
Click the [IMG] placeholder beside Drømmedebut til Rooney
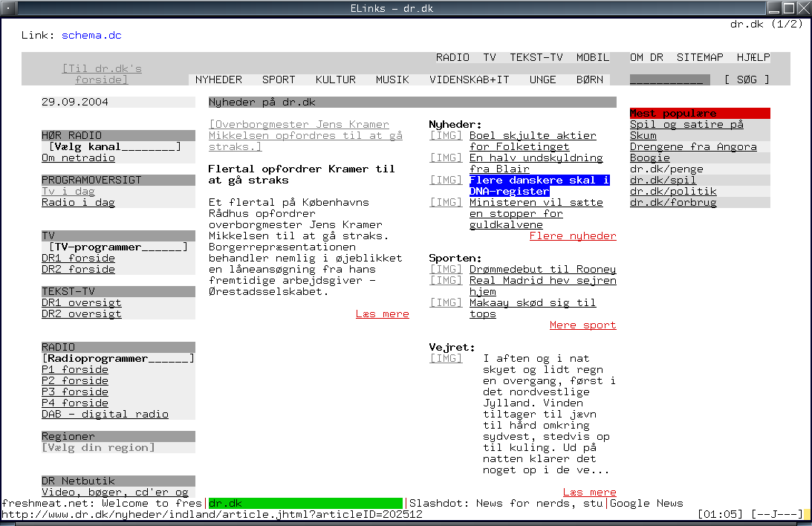(446, 270)
